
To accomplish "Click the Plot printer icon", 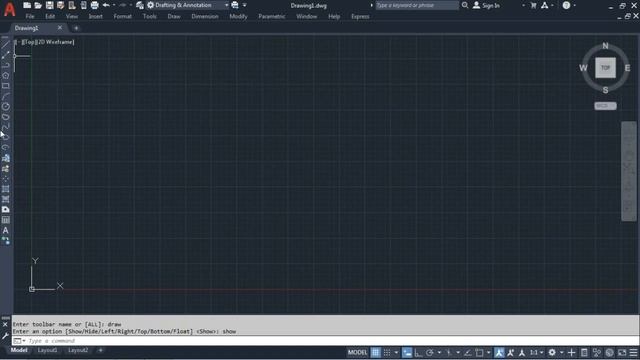I will [x=94, y=5].
